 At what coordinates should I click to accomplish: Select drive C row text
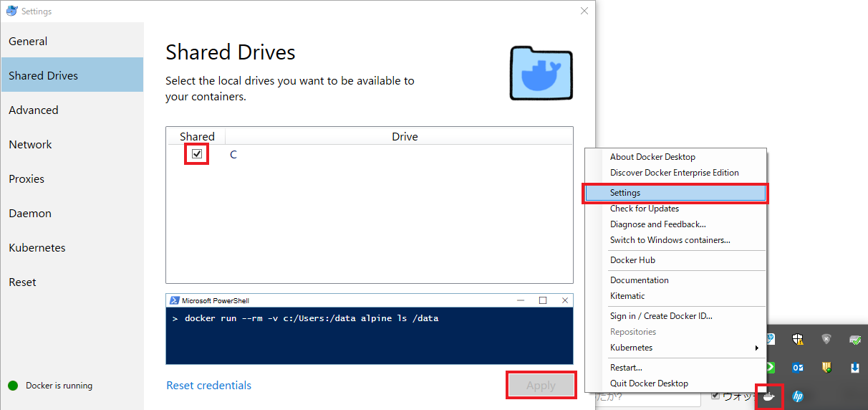233,155
